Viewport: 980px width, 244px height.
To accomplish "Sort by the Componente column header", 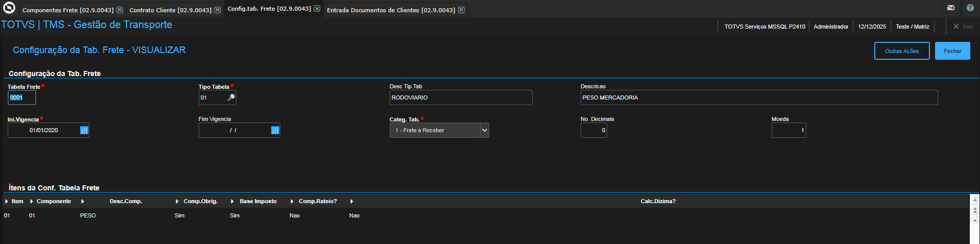I will (x=54, y=202).
